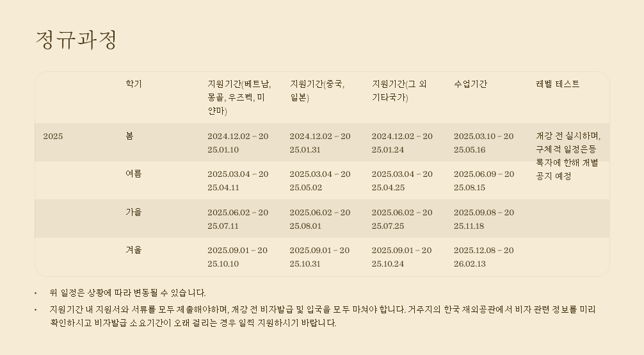Click the date range ending 2025.01.31
Image resolution: width=644 pixels, height=355 pixels.
coord(319,143)
